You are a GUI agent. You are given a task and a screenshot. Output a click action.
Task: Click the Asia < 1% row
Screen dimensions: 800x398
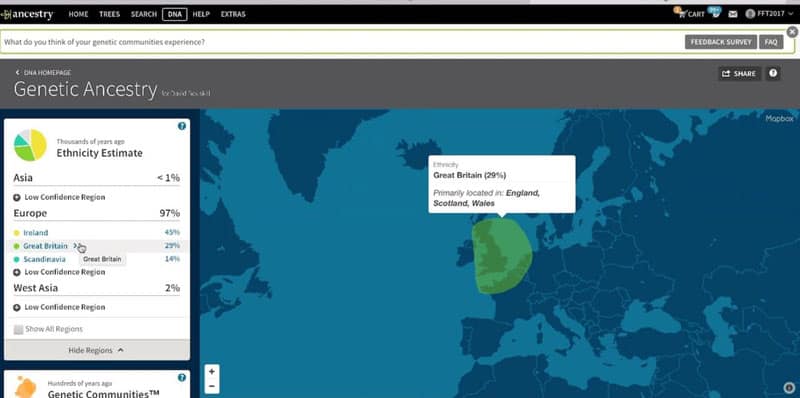(x=96, y=178)
